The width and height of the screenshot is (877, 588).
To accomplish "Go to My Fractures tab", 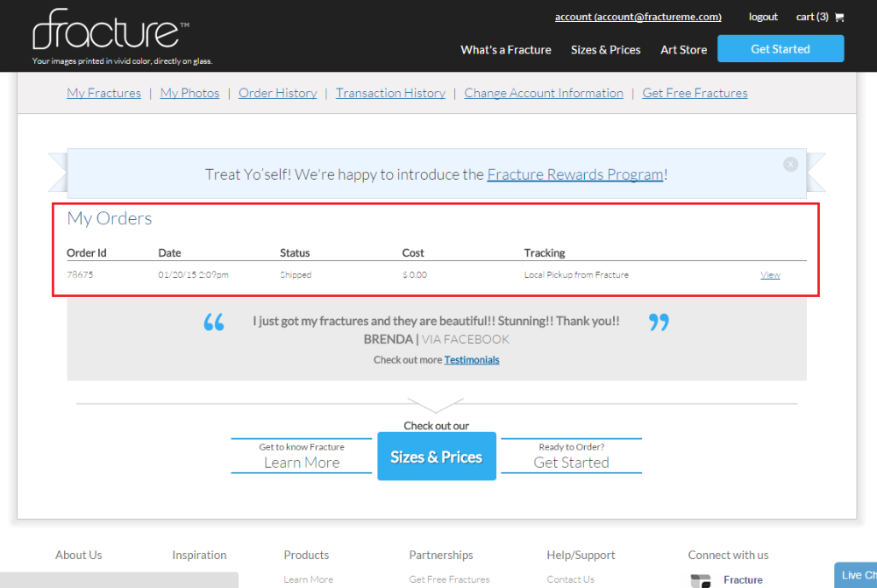I will [x=104, y=93].
